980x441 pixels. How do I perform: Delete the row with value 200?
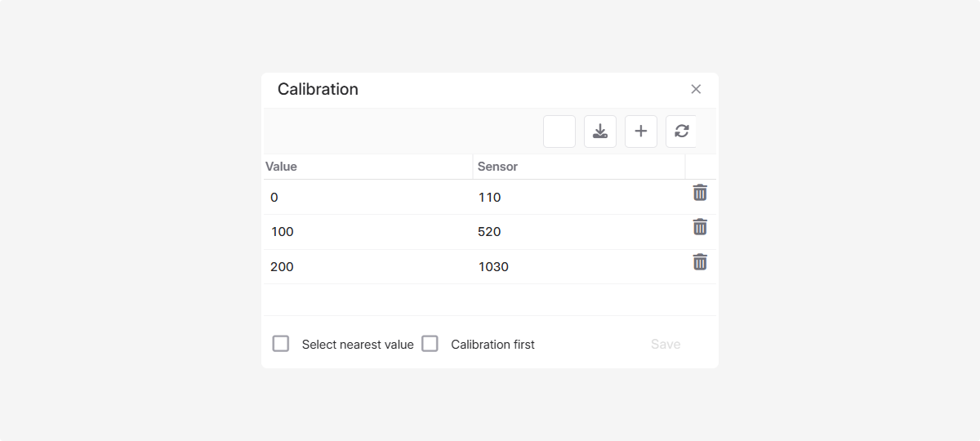tap(700, 262)
